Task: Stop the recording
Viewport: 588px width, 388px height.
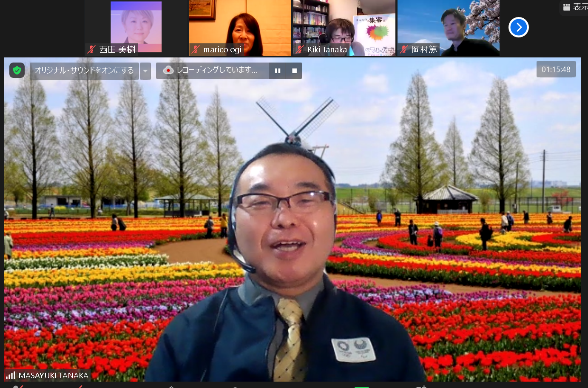Action: [294, 71]
